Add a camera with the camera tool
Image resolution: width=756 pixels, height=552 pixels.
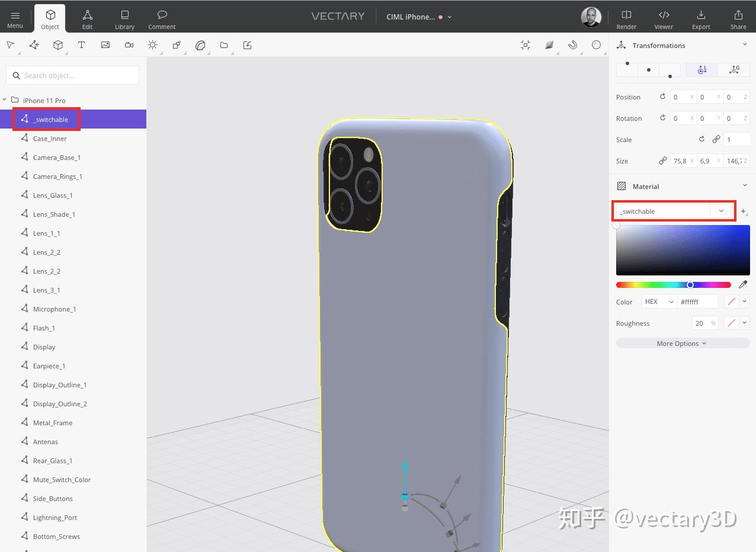click(129, 44)
